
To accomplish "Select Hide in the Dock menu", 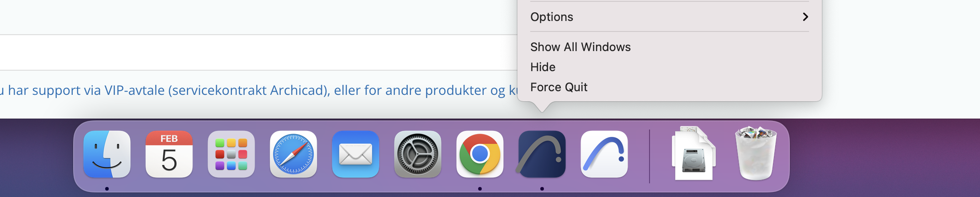I will [x=543, y=67].
